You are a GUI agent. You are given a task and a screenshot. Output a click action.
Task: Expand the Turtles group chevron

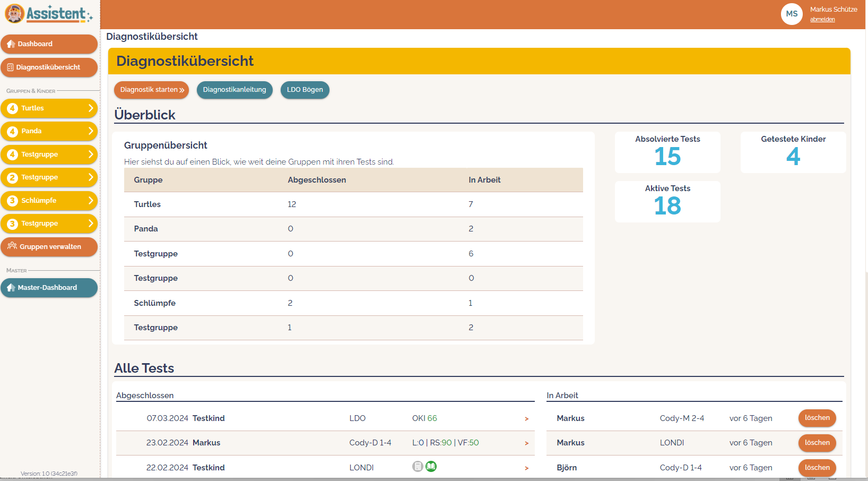coord(91,108)
